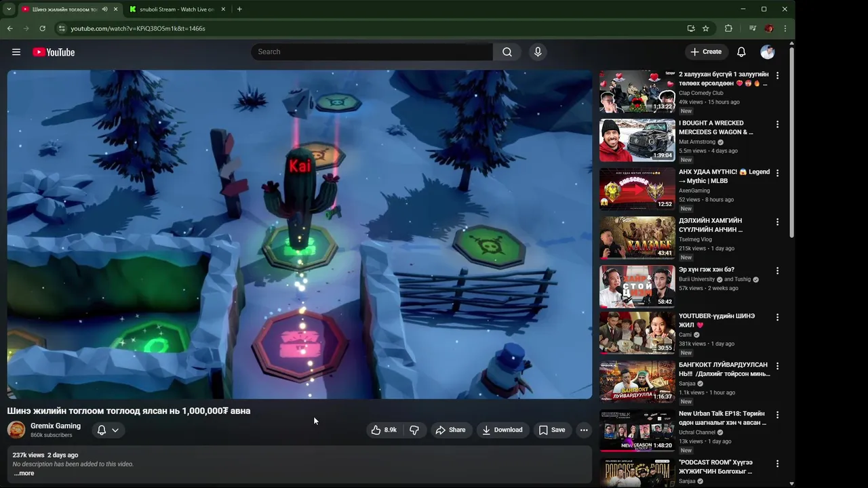The width and height of the screenshot is (868, 488).
Task: Open the Uchral Channel name
Action: [697, 432]
